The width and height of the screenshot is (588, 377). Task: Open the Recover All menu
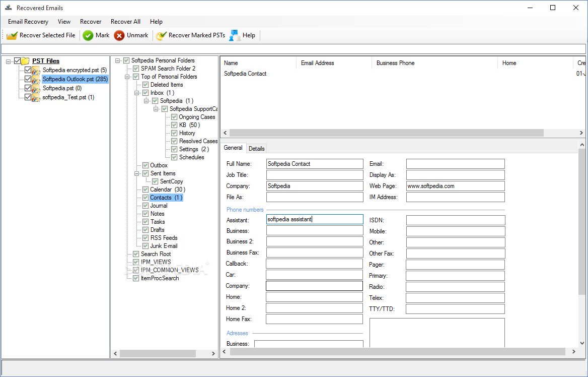pyautogui.click(x=126, y=21)
